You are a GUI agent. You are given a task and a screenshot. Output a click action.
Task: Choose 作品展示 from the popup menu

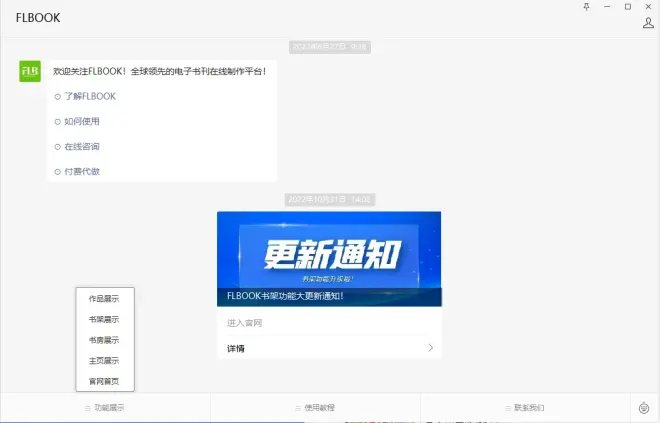point(104,299)
